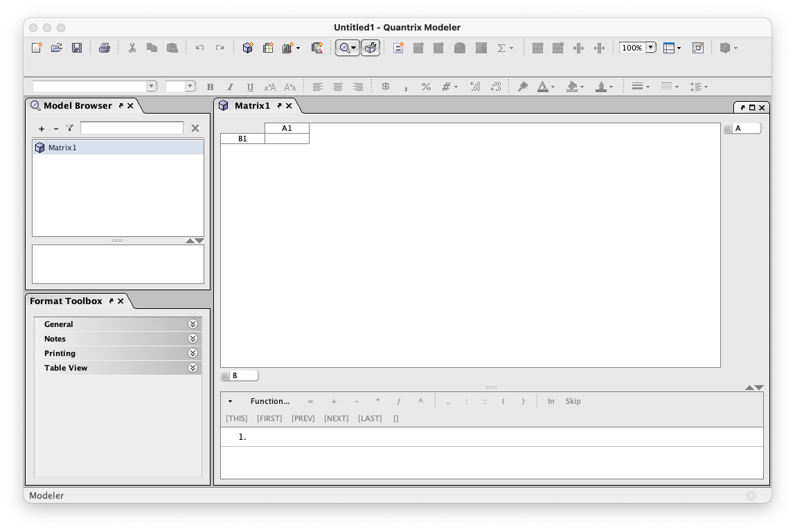This screenshot has width=795, height=532.
Task: Apply currency format with dollar sign icon
Action: (386, 87)
